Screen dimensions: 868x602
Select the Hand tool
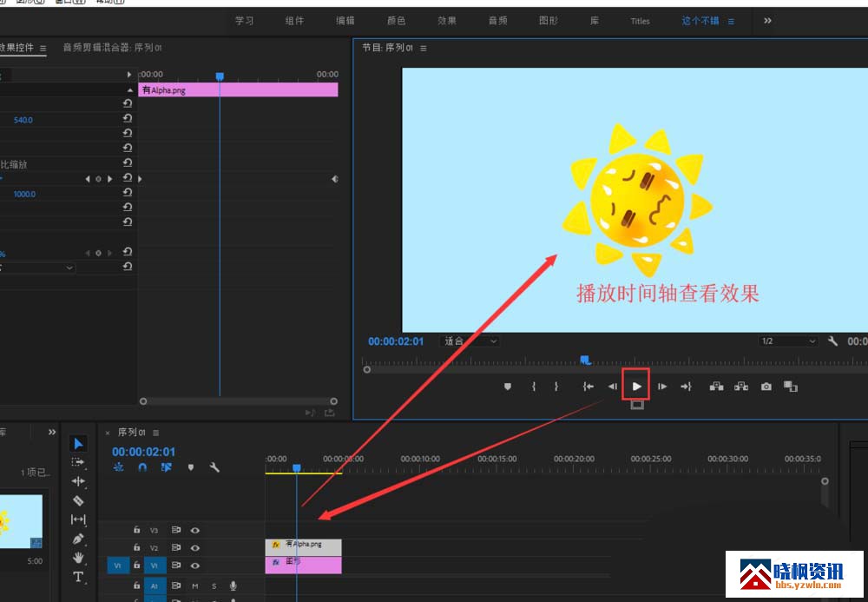78,558
